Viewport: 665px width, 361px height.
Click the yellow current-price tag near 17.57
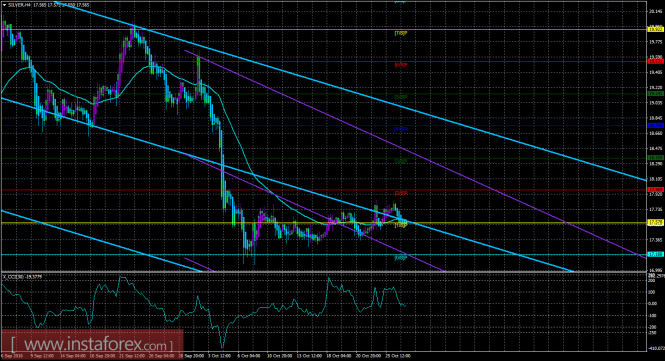655,222
